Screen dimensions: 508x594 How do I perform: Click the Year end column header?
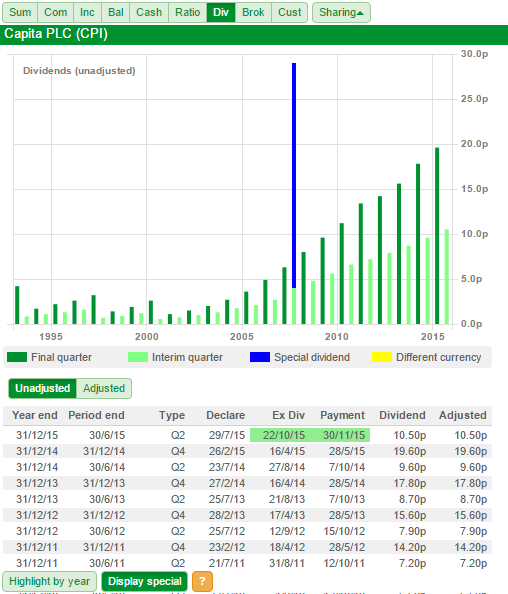[34, 415]
